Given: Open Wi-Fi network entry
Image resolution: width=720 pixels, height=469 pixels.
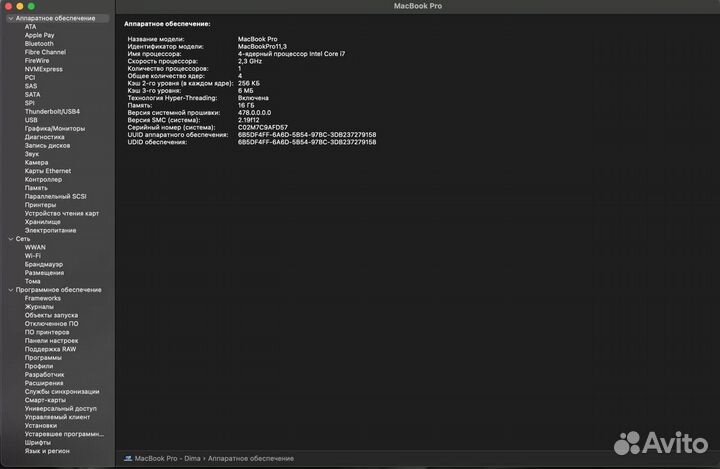Looking at the screenshot, I should tap(33, 256).
